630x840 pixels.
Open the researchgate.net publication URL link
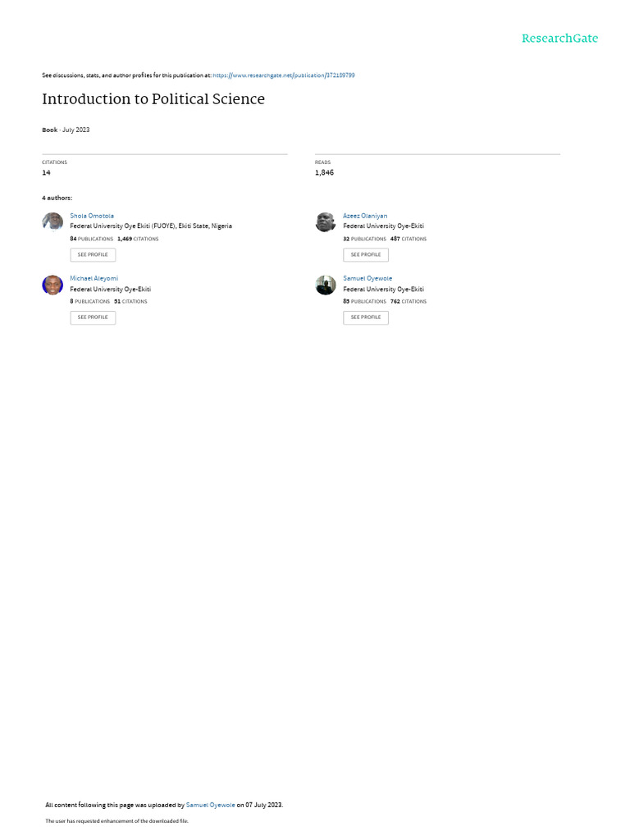point(283,75)
